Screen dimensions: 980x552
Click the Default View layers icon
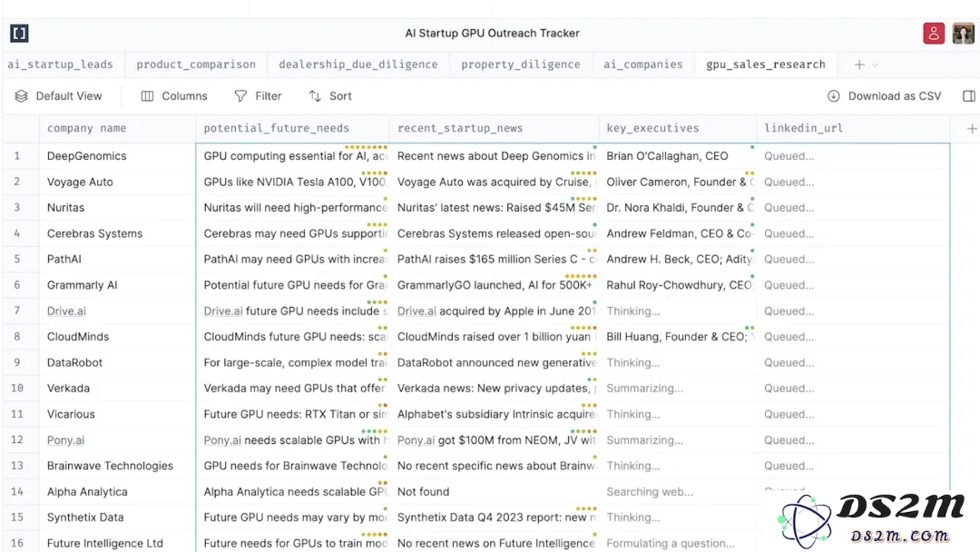click(21, 95)
